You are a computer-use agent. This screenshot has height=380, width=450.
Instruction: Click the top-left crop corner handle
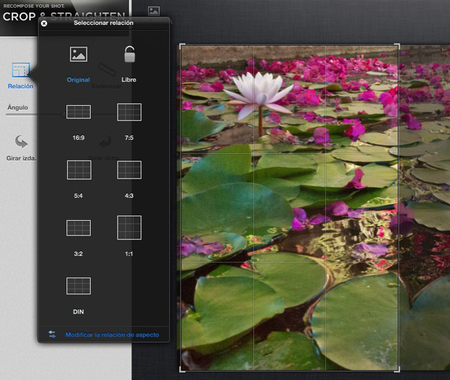pos(182,46)
